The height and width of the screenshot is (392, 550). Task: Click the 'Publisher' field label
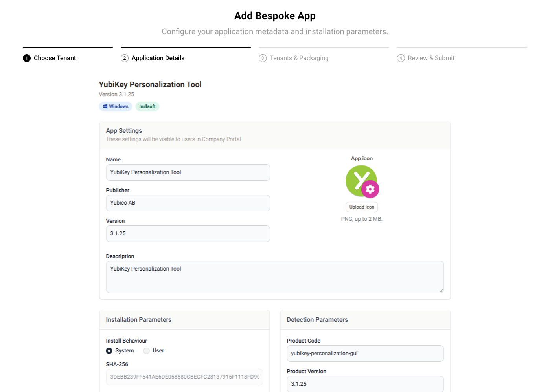click(118, 191)
